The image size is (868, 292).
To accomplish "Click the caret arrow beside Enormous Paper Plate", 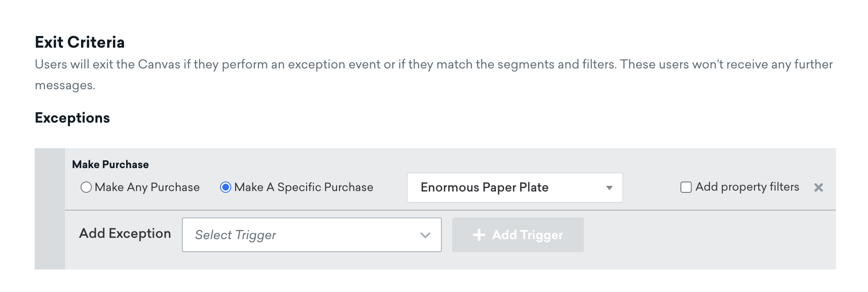I will pos(609,188).
